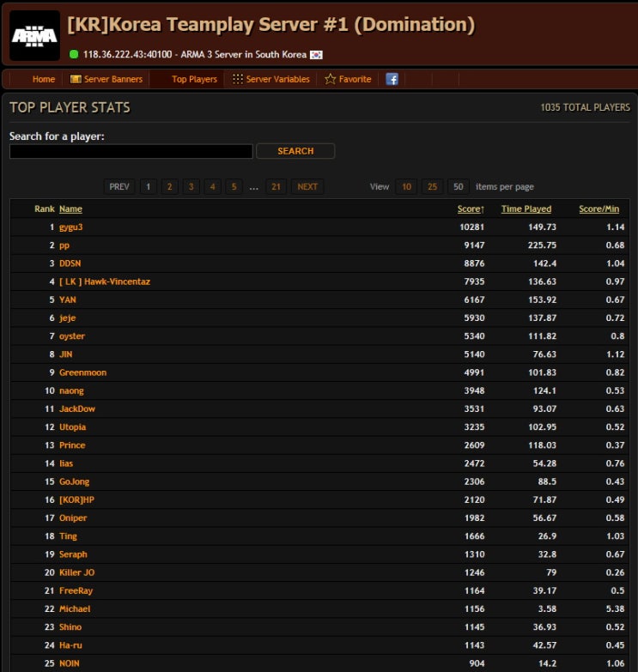Image resolution: width=638 pixels, height=672 pixels.
Task: Open player Oniper profile
Action: pyautogui.click(x=73, y=518)
